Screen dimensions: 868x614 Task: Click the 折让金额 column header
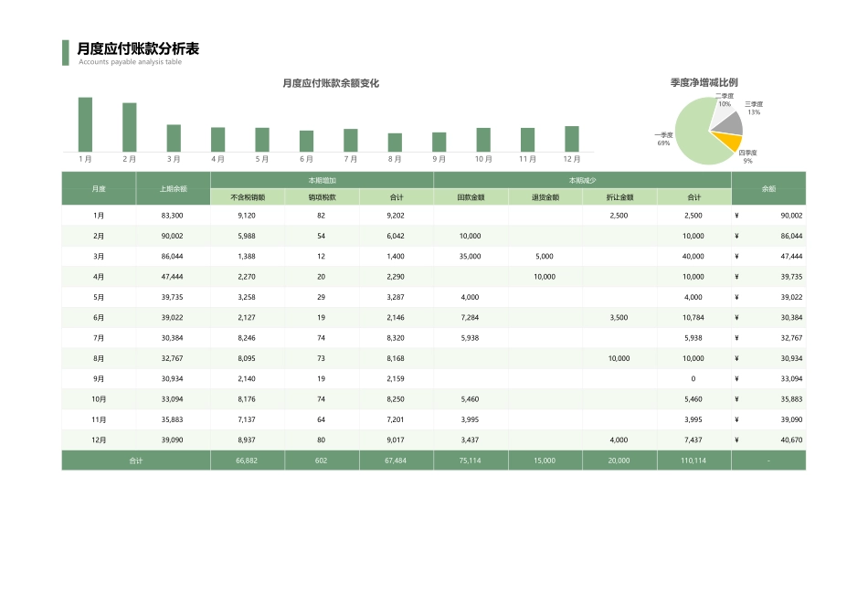(619, 196)
